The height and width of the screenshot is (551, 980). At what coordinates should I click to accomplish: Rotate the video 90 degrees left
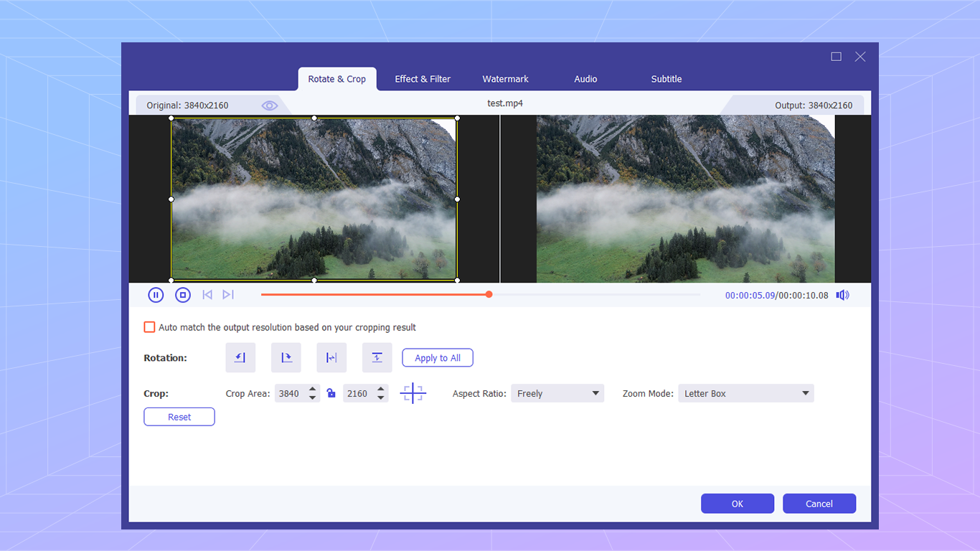point(240,357)
